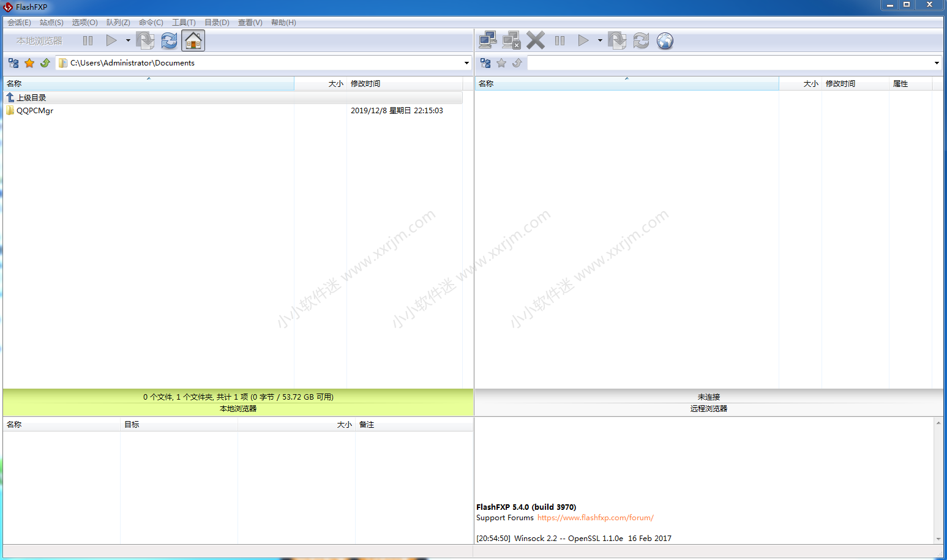Click the house icon in the local toolbar
Image resolution: width=947 pixels, height=560 pixels.
pos(193,40)
